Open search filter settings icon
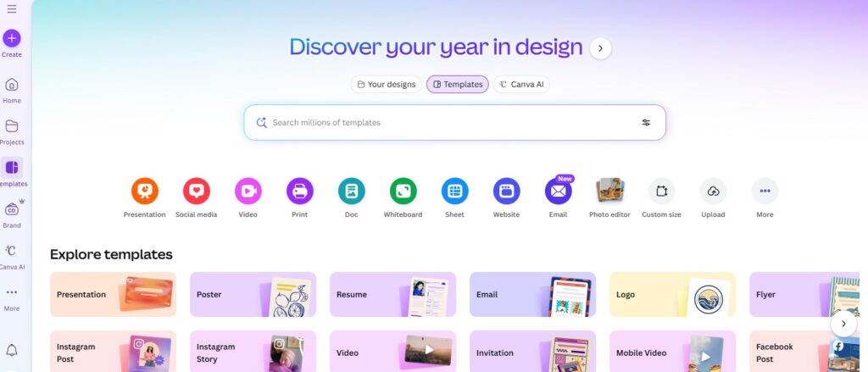Image resolution: width=868 pixels, height=372 pixels. coord(646,122)
